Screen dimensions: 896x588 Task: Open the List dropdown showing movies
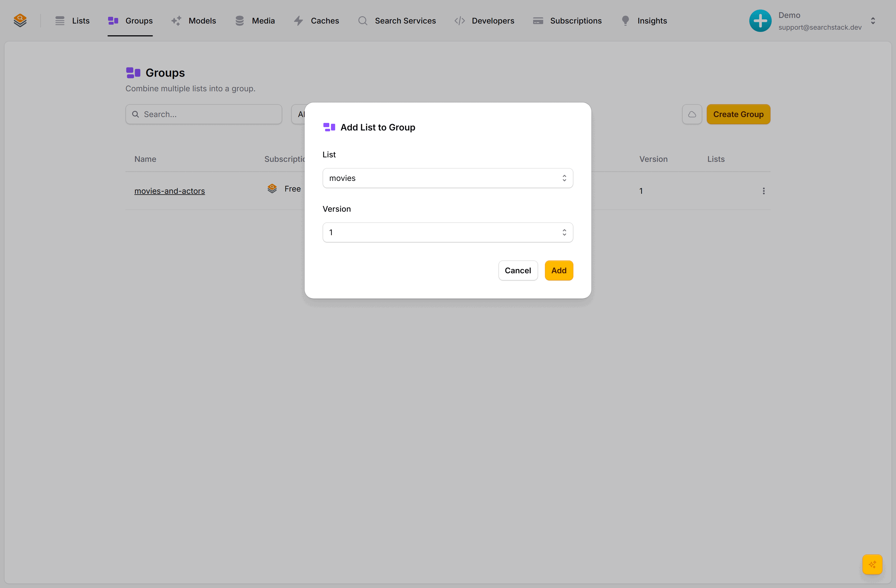448,178
